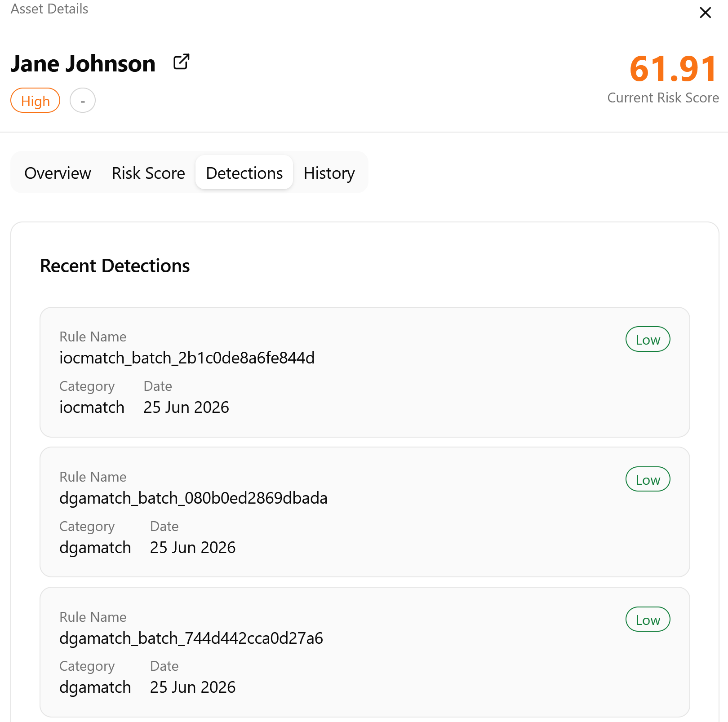Click the Low badge on dgamatch_batch_080b0ed2869dbada

tap(648, 479)
